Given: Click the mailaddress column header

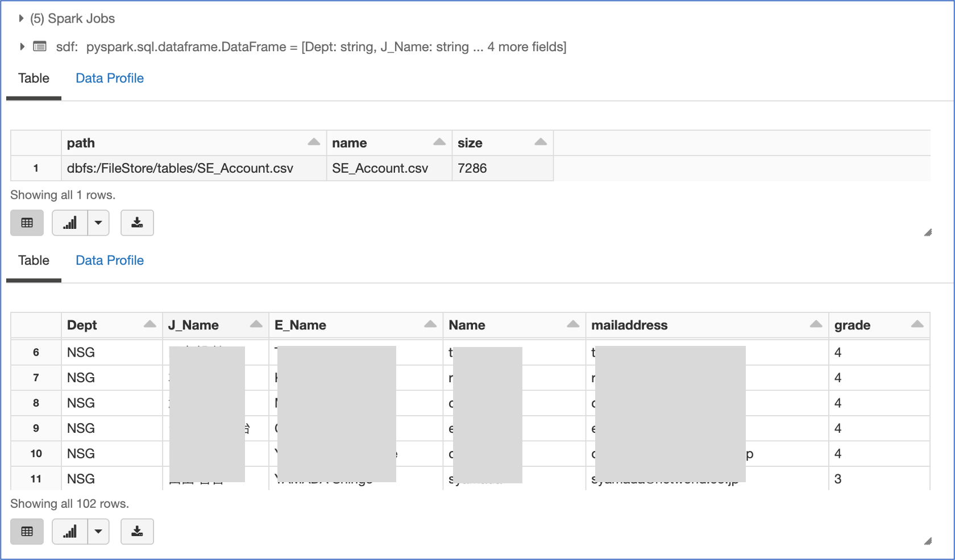Looking at the screenshot, I should [707, 325].
